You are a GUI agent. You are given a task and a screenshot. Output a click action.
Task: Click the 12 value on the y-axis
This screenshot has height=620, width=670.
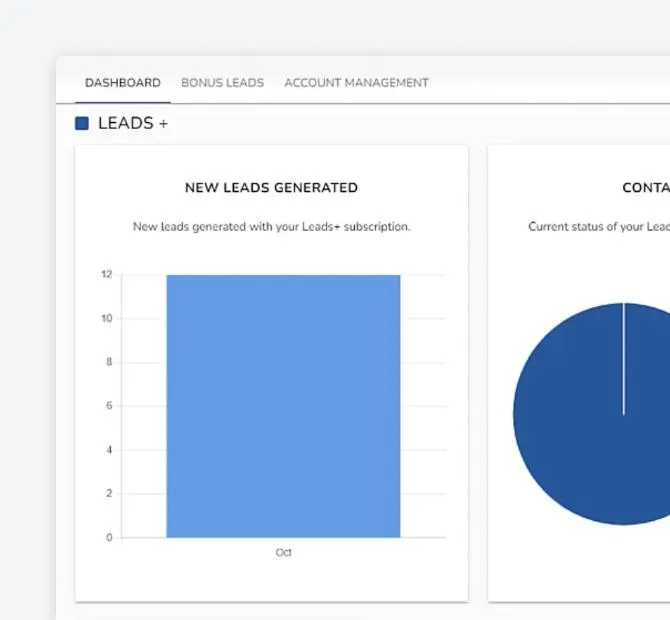click(107, 274)
